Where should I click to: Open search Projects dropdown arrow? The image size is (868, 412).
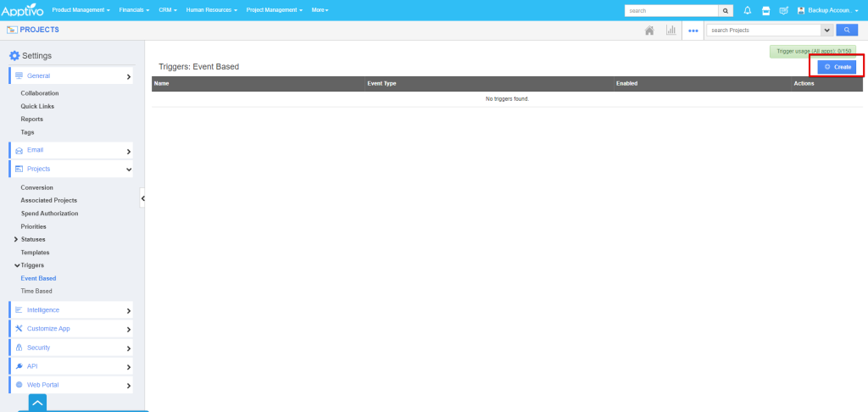coord(826,30)
